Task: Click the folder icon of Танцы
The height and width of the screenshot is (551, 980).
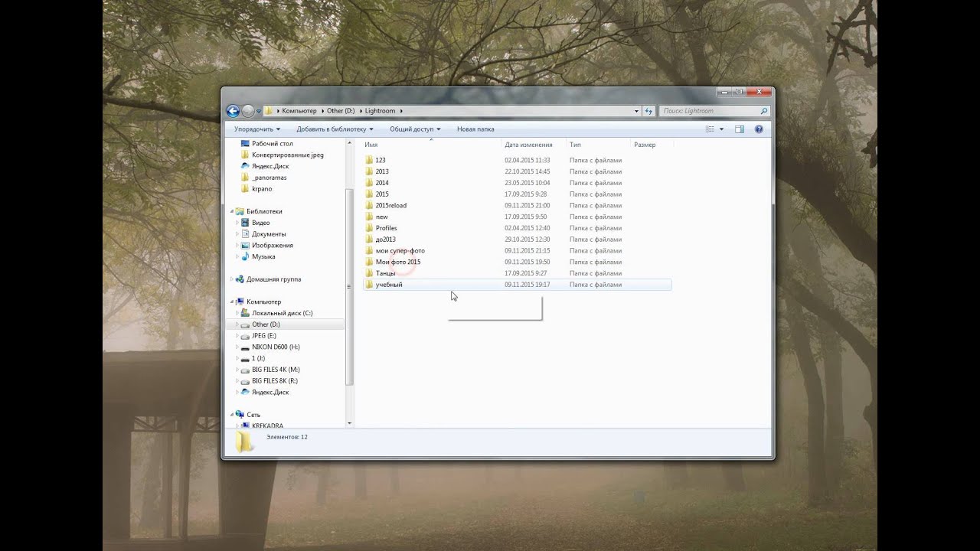Action: click(369, 273)
